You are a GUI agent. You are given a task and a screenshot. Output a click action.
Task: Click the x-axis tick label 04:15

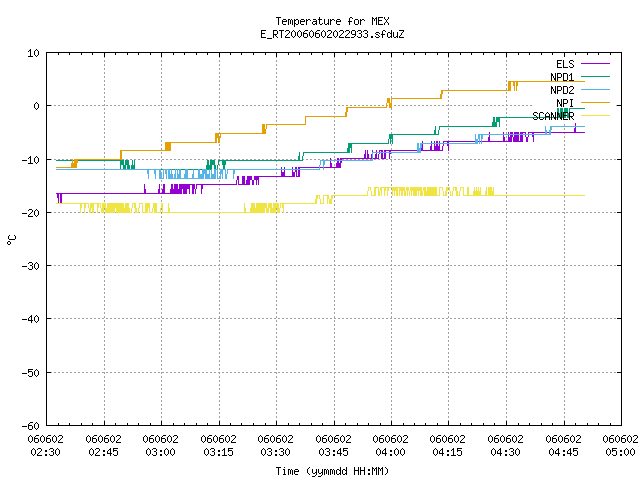(x=448, y=452)
